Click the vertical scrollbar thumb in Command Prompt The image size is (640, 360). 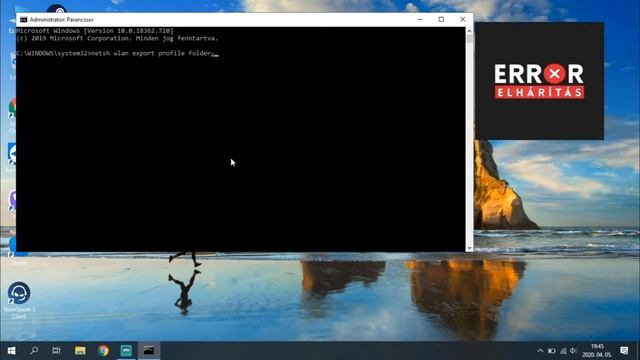(x=469, y=39)
